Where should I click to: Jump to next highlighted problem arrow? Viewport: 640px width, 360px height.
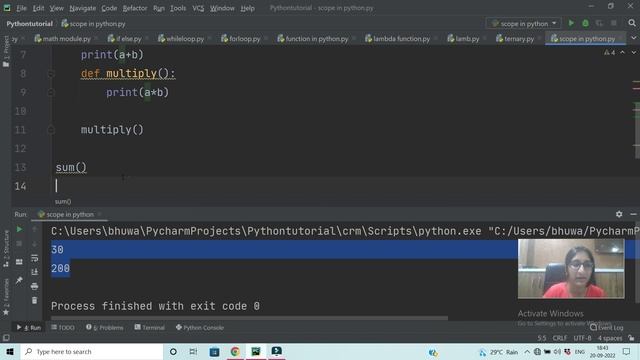point(633,52)
